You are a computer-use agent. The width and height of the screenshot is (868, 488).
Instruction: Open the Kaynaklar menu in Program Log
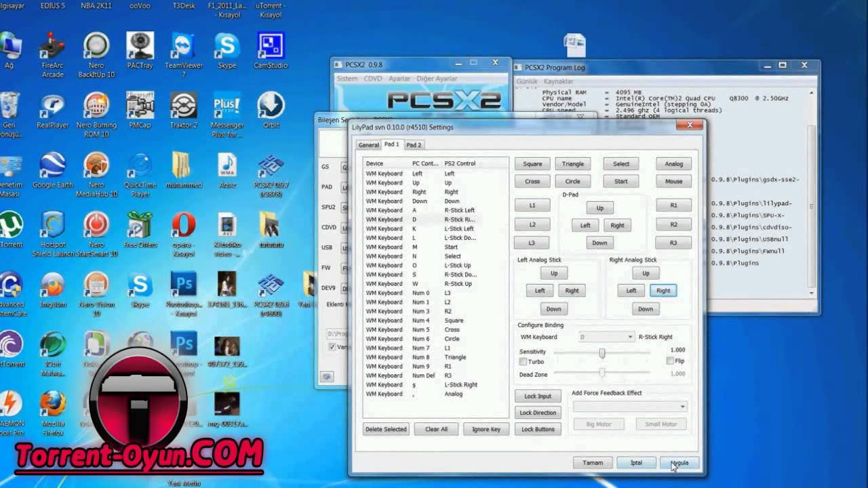(558, 81)
